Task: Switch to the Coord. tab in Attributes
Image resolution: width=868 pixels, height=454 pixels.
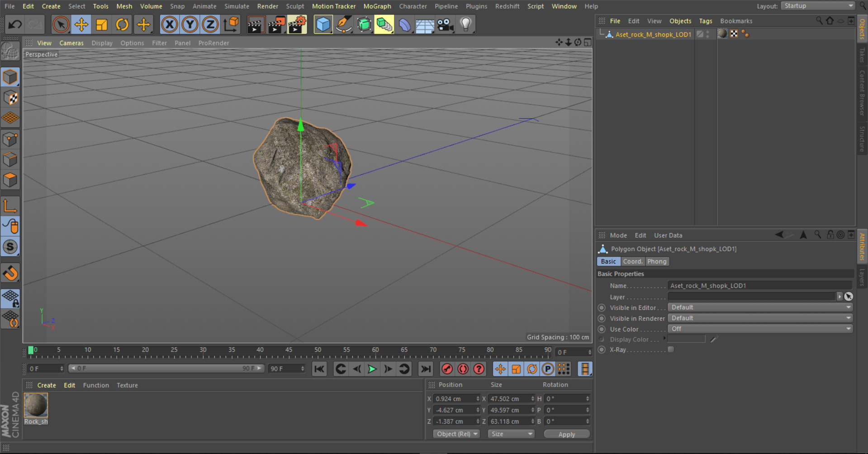Action: (632, 261)
